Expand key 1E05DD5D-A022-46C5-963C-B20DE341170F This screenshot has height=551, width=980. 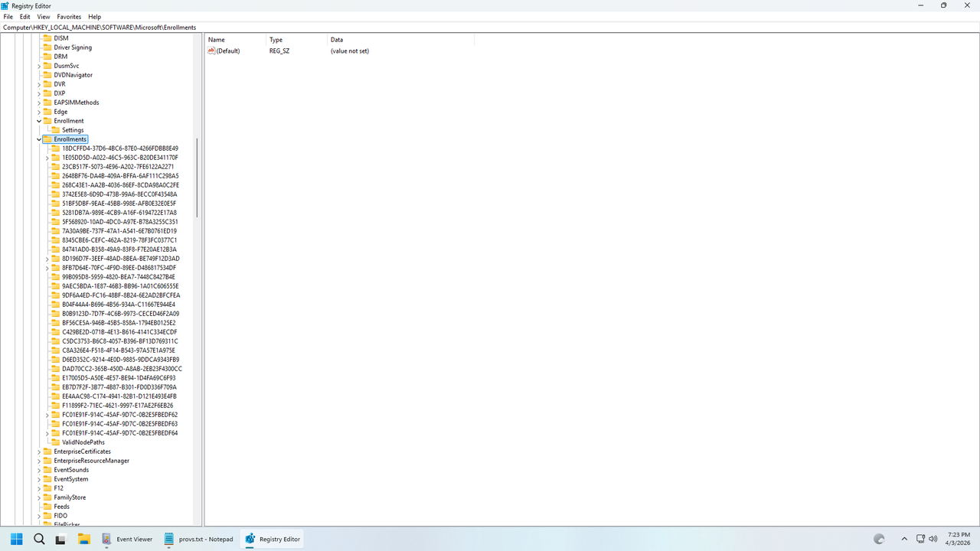(47, 158)
